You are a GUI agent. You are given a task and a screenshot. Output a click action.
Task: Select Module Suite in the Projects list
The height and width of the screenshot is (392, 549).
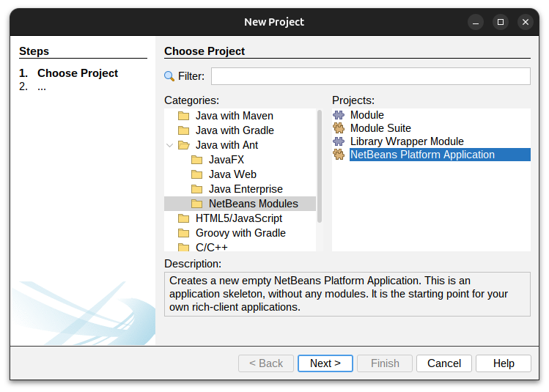380,128
